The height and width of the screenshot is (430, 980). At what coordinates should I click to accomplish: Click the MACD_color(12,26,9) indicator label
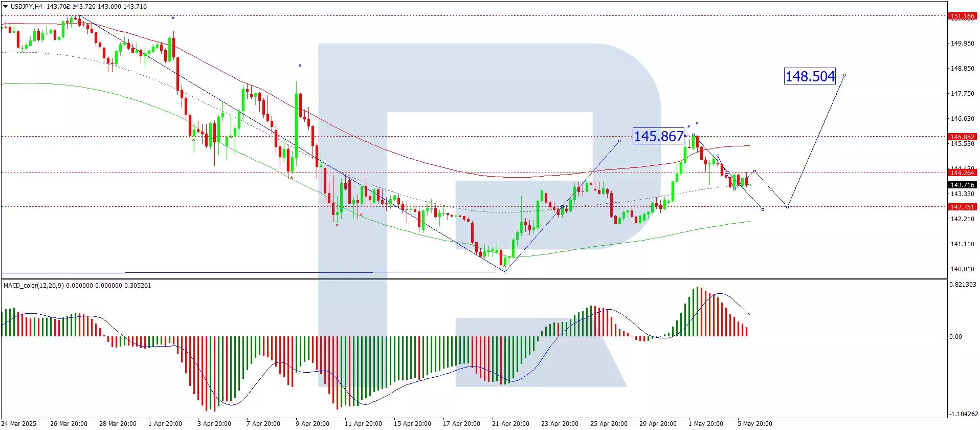coord(34,285)
